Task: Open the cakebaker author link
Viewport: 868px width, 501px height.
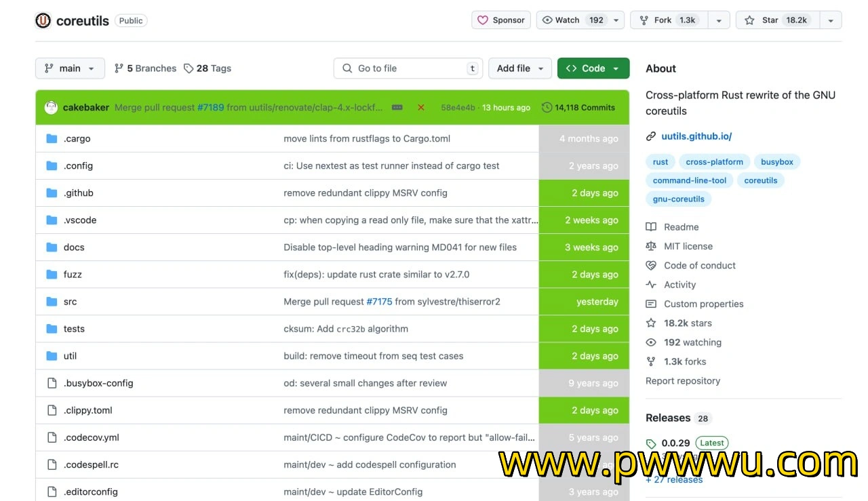Action: [86, 107]
